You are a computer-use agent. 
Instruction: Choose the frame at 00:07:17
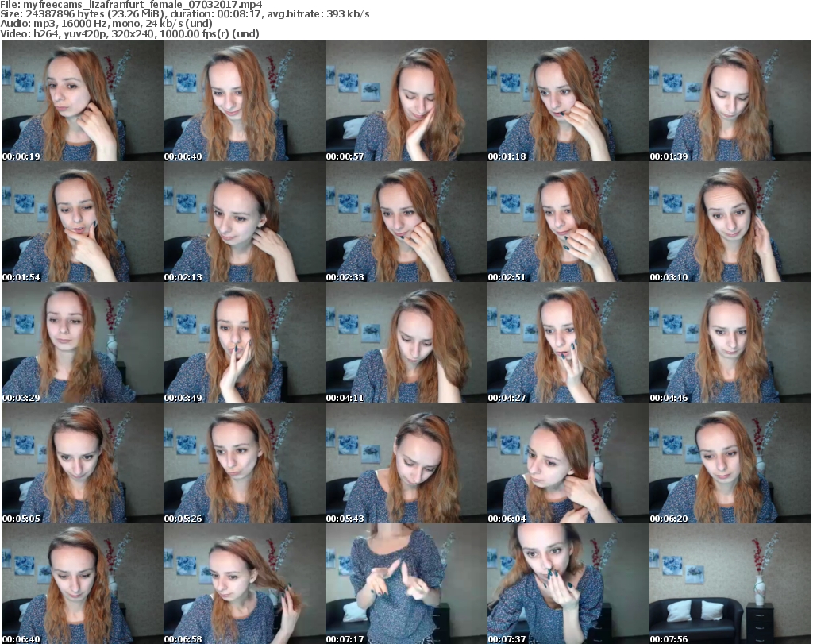(x=406, y=584)
